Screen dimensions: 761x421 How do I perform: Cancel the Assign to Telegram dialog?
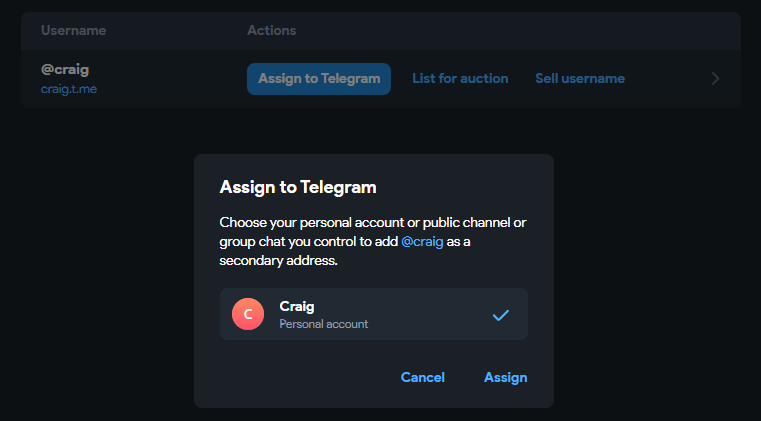pyautogui.click(x=422, y=377)
